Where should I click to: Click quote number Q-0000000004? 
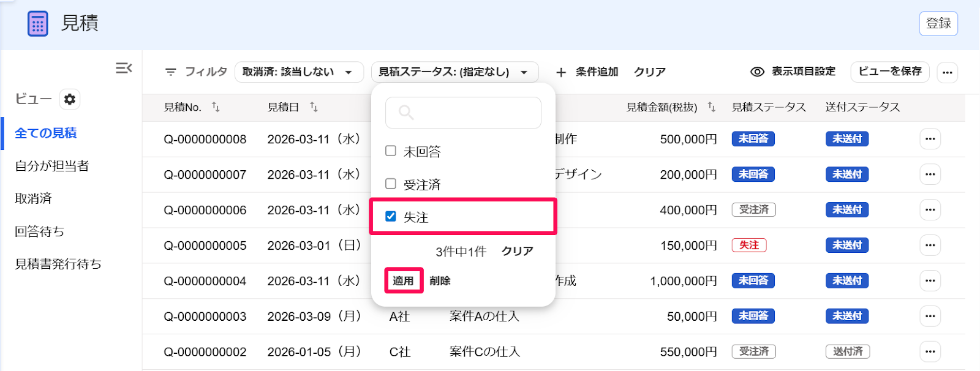(205, 282)
